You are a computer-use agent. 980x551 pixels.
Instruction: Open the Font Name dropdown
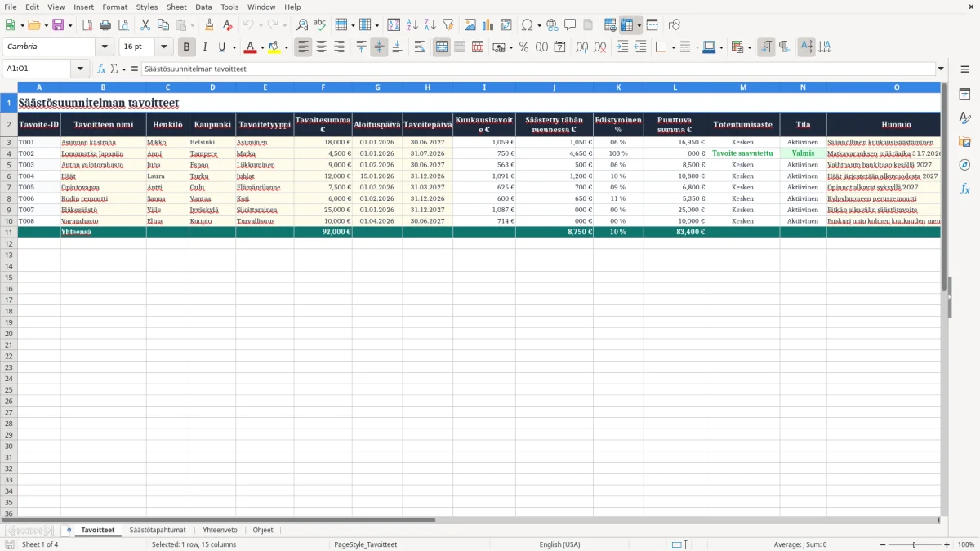[105, 47]
